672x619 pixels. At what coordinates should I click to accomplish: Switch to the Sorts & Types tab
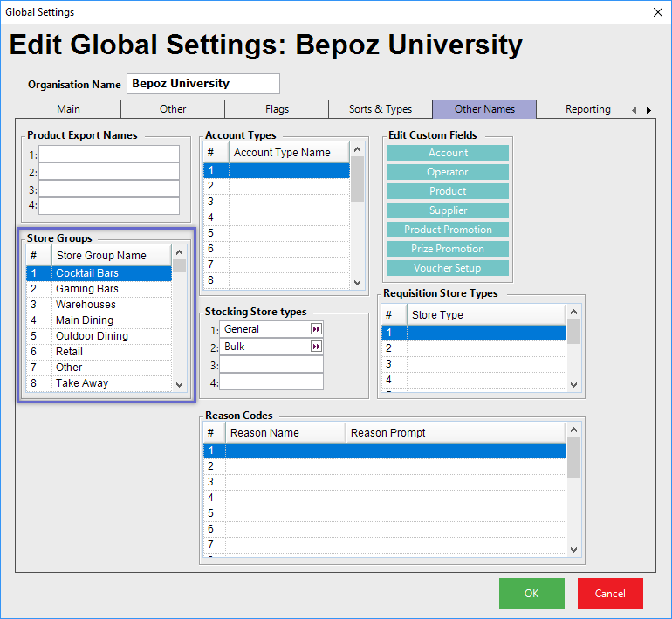(x=381, y=109)
